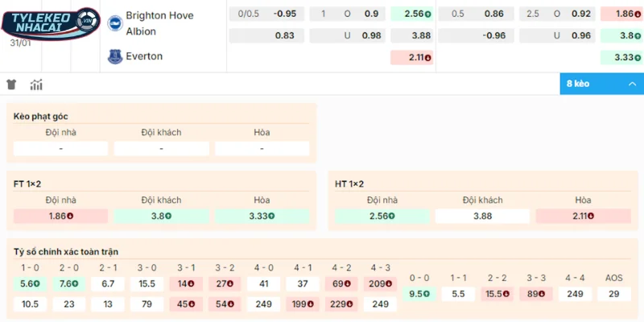Pick FT 1×2 Đội khách odds 3.8
The height and width of the screenshot is (322, 644).
click(161, 216)
